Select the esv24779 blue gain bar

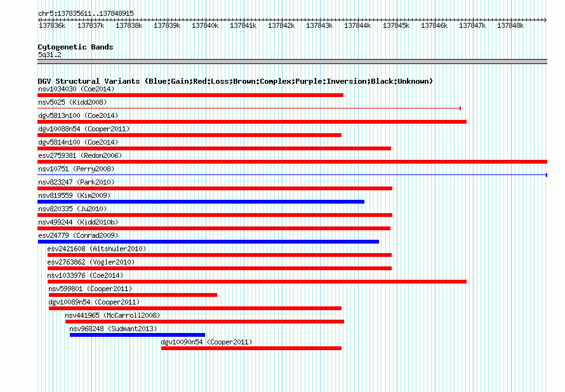pyautogui.click(x=209, y=242)
